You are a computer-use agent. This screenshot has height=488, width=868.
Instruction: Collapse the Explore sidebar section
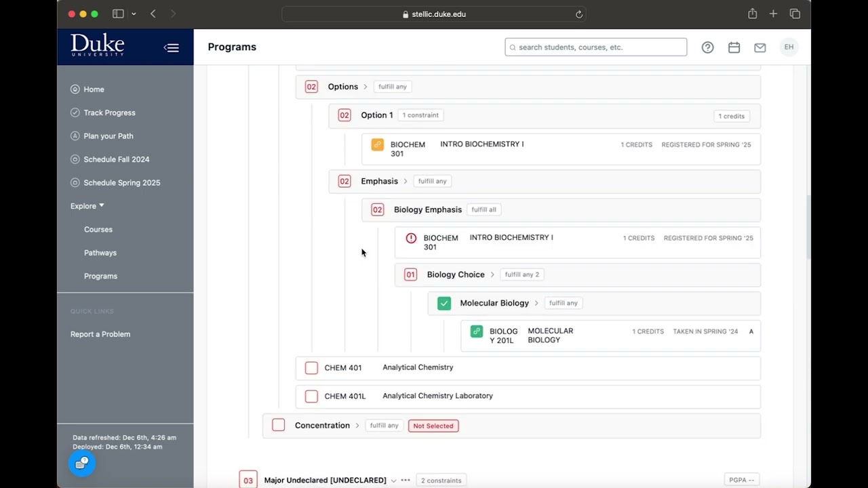[102, 205]
